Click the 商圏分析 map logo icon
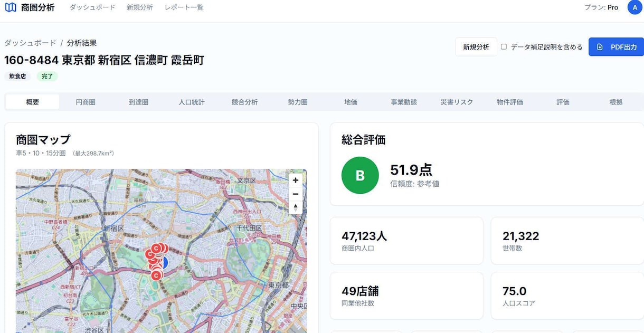 point(10,7)
